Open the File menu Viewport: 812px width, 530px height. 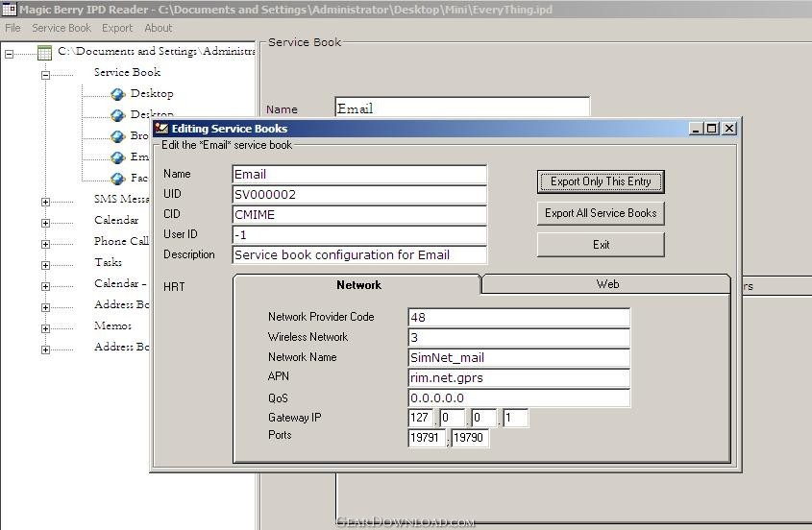tap(12, 28)
